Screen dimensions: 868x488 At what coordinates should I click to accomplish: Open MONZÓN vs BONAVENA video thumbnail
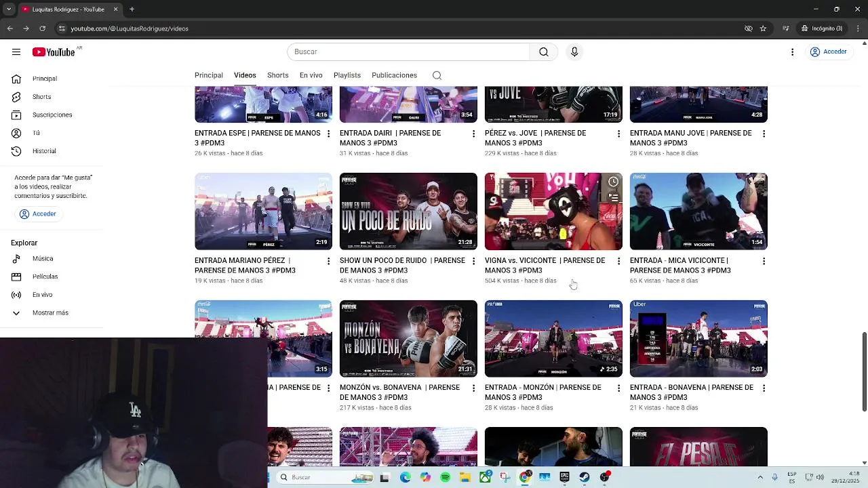pos(408,339)
